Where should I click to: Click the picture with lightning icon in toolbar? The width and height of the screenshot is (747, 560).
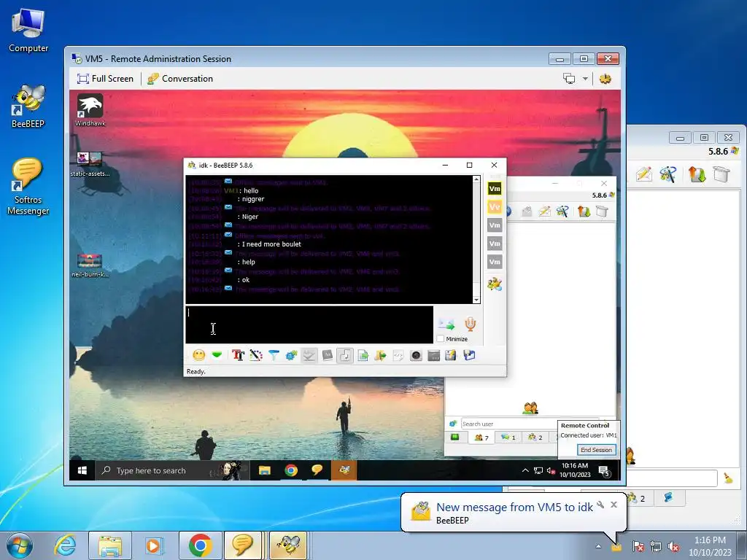[451, 355]
